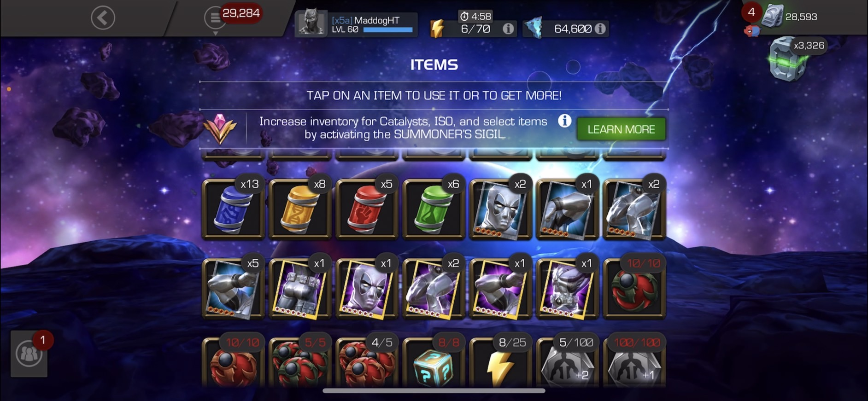Select the green catalyst canister x6

tap(434, 209)
